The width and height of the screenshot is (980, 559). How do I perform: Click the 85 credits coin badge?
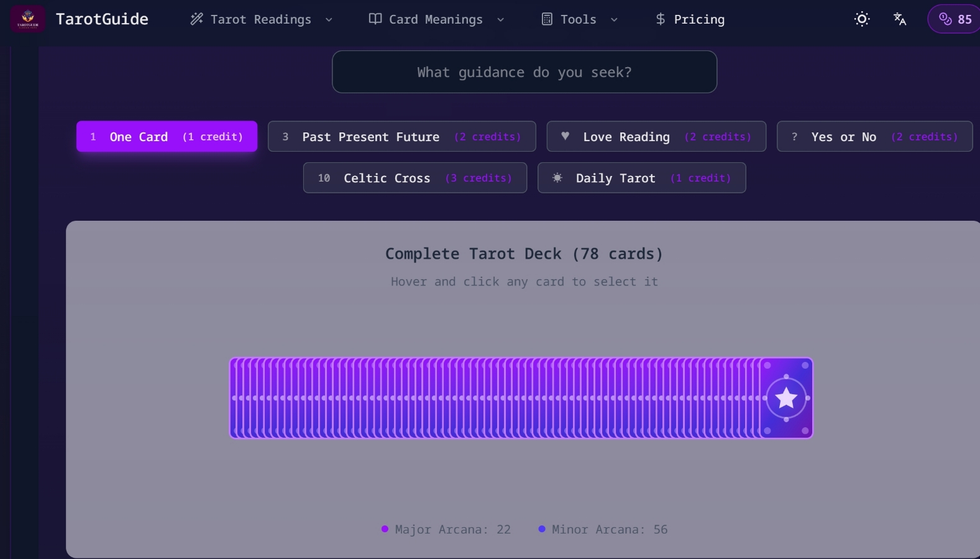955,19
